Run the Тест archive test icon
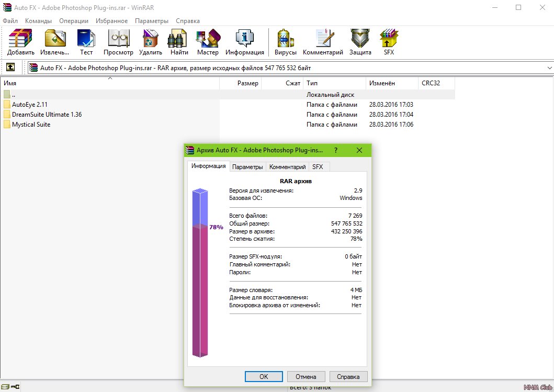This screenshot has height=392, width=554. [86, 40]
